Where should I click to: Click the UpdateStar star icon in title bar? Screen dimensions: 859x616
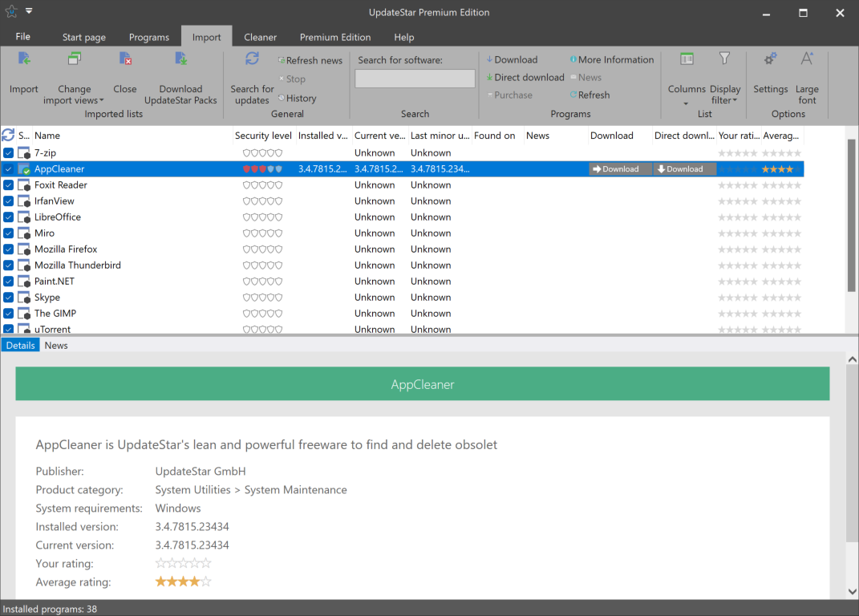coord(11,12)
